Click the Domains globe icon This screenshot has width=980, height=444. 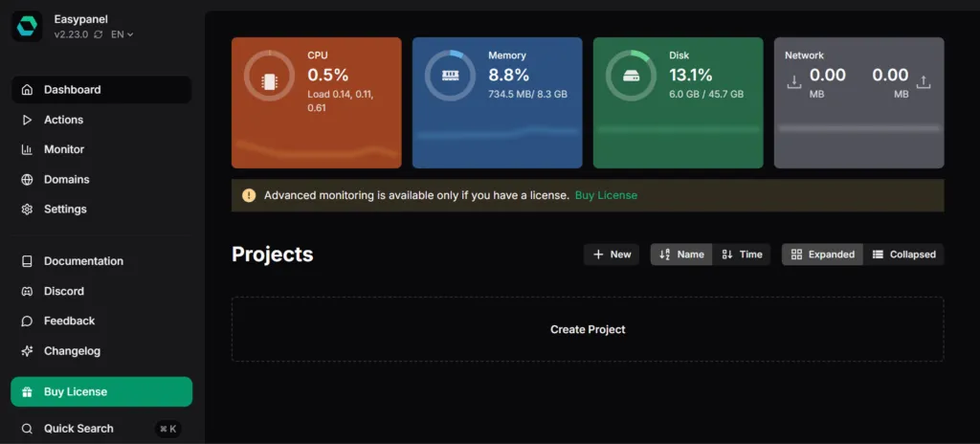pos(27,180)
